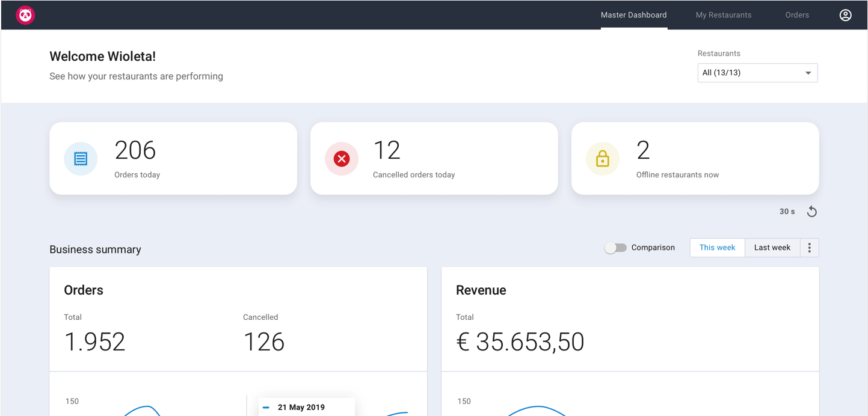This screenshot has height=416, width=868.
Task: Switch to Master Dashboard tab
Action: [633, 15]
